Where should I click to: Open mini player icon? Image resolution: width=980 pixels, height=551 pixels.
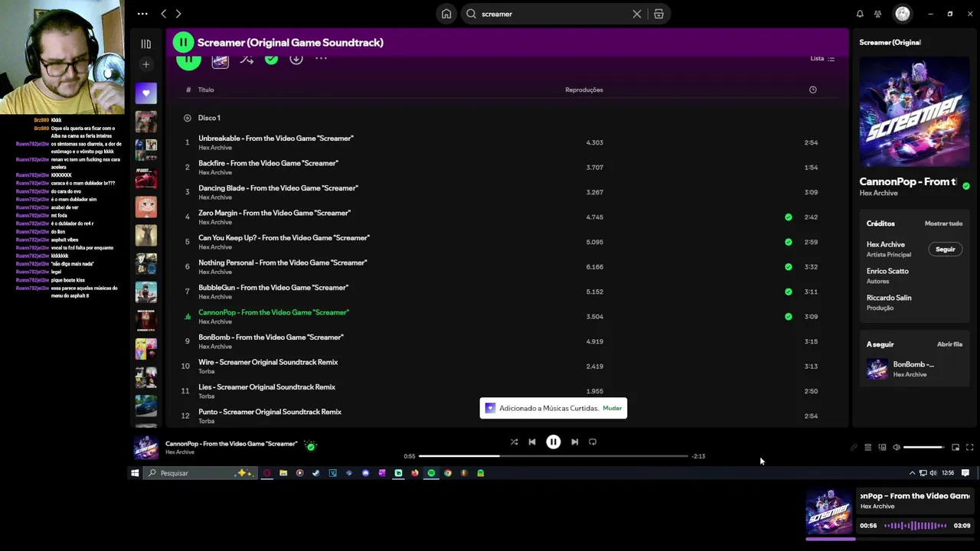(x=955, y=447)
